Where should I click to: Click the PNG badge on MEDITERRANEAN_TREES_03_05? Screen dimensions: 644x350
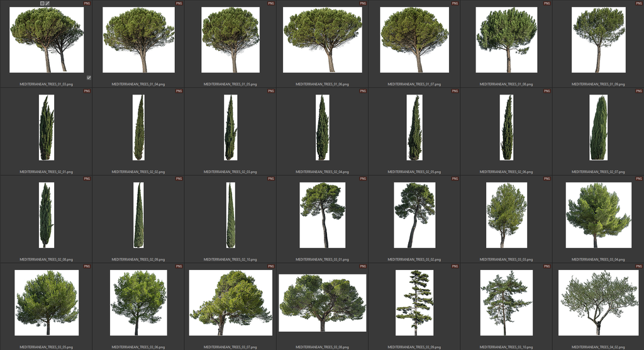coord(87,266)
